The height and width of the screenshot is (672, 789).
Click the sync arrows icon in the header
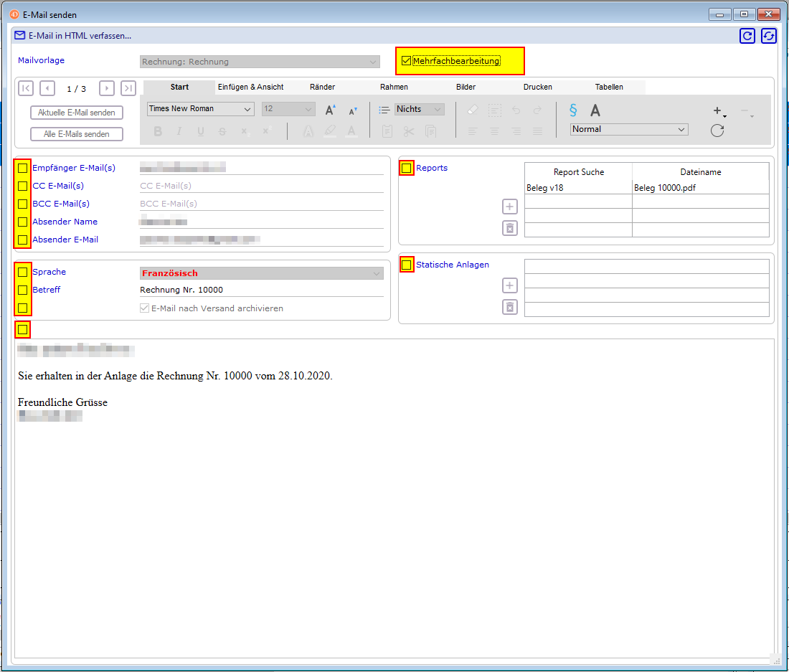tap(769, 36)
